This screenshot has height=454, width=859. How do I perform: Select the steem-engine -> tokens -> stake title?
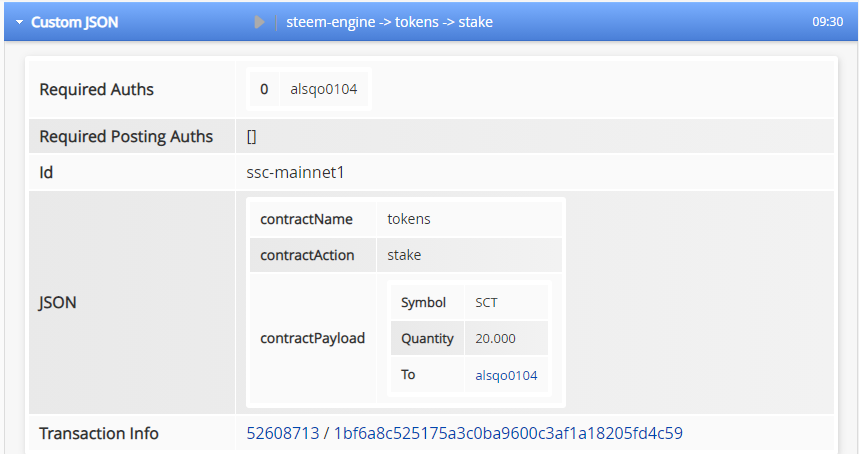[389, 22]
